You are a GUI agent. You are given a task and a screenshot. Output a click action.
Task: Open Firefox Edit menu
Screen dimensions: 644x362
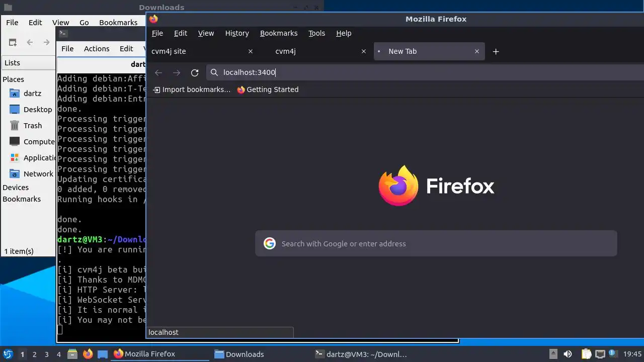(x=181, y=33)
